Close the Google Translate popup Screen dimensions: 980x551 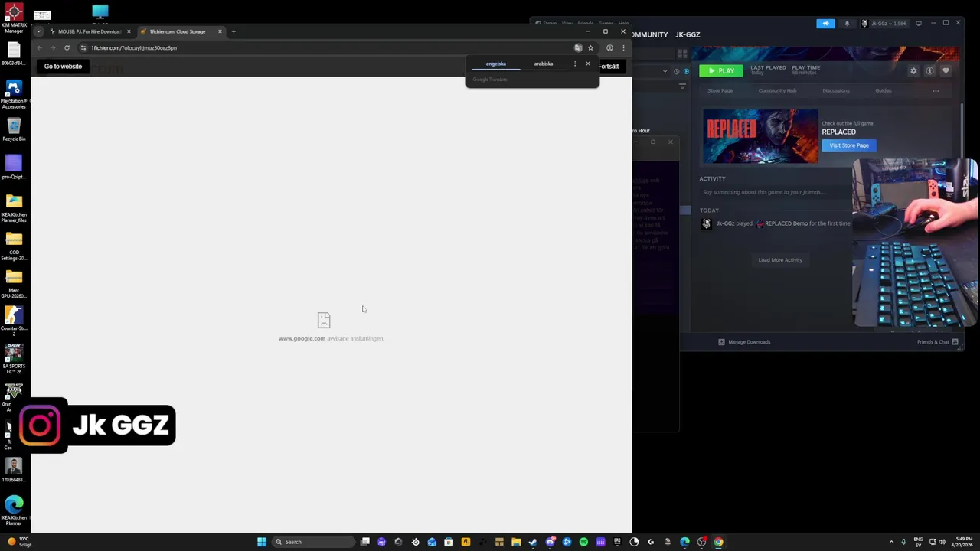click(588, 64)
